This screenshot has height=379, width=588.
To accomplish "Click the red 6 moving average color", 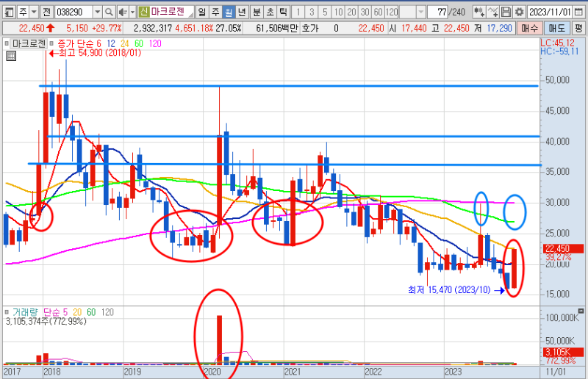I will [x=98, y=43].
